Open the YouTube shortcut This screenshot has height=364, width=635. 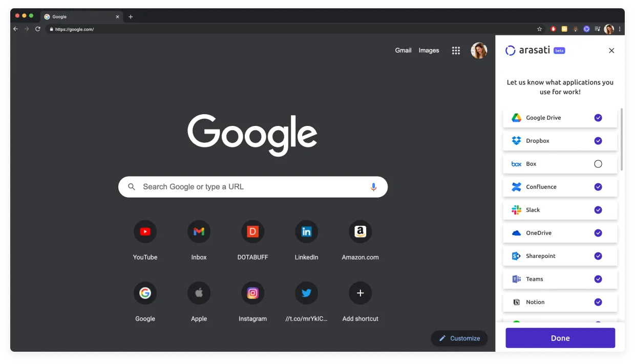click(x=145, y=232)
